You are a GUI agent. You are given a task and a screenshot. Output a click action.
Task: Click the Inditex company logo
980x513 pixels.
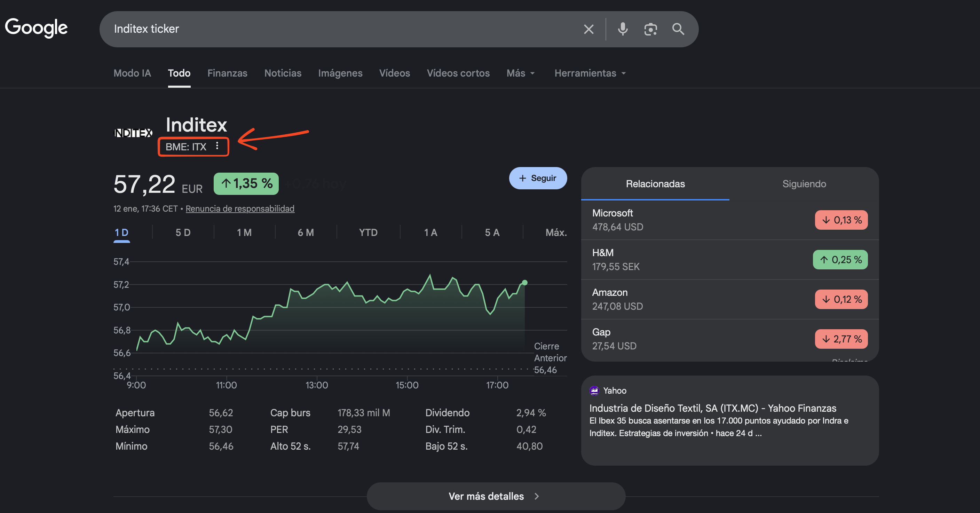[134, 133]
